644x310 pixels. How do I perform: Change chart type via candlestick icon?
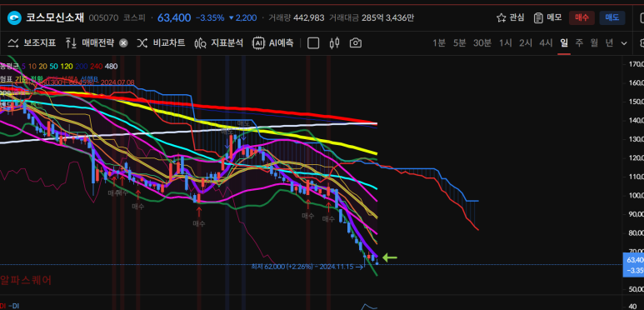335,43
